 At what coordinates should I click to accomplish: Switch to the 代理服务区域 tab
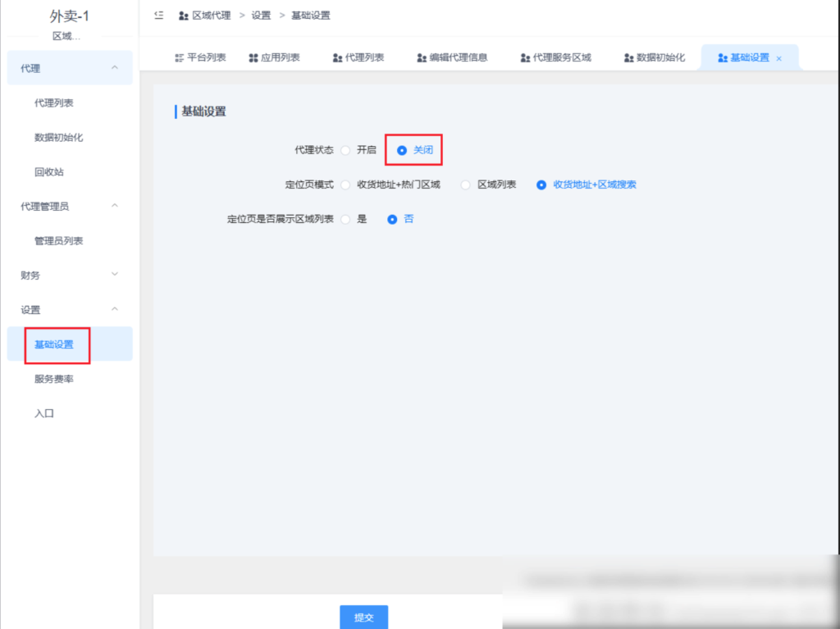[x=555, y=57]
